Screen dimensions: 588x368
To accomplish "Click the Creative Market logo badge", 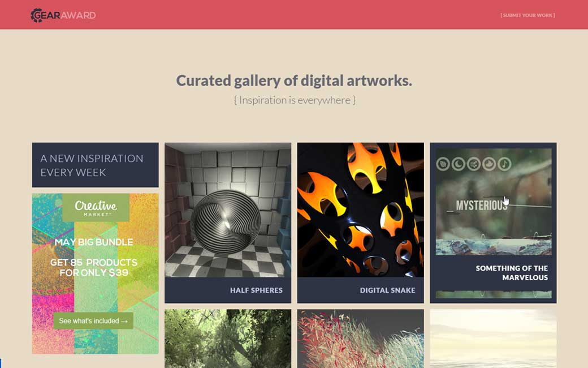I will [x=96, y=208].
